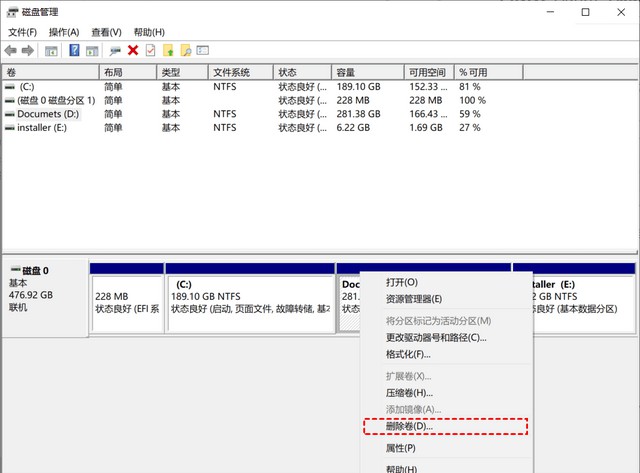Click the properties checkmark page icon
640x473 pixels.
150,50
